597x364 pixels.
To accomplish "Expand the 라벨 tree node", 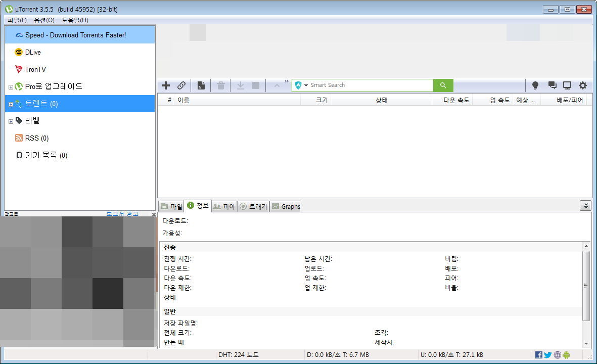I will (x=11, y=121).
